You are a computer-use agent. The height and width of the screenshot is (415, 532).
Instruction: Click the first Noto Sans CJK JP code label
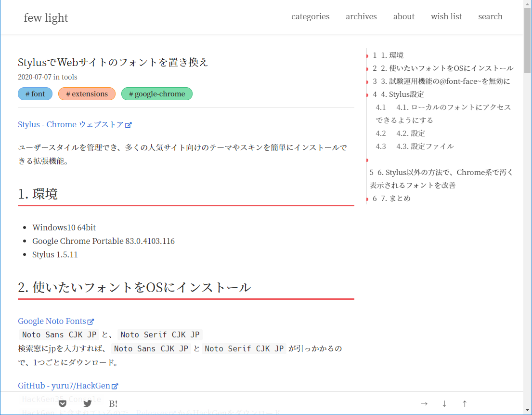point(59,335)
